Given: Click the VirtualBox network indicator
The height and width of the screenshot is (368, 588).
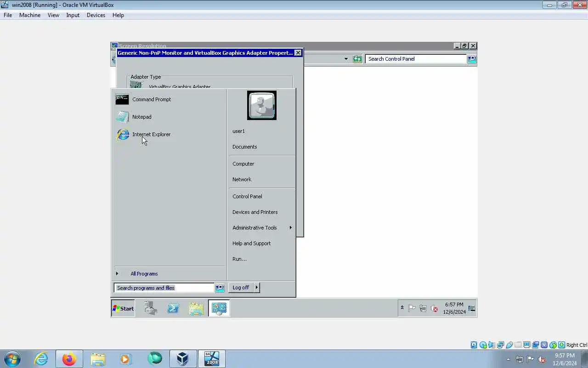Looking at the screenshot, I should 500,345.
